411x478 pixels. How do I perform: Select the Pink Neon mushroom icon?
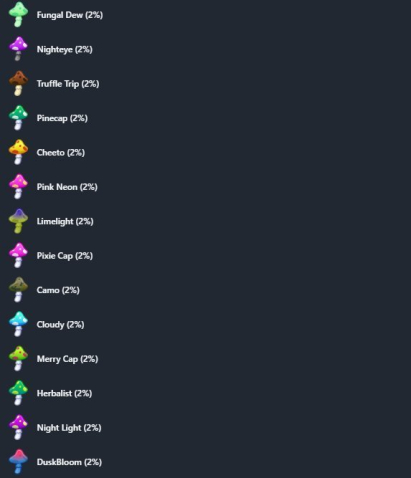(18, 186)
